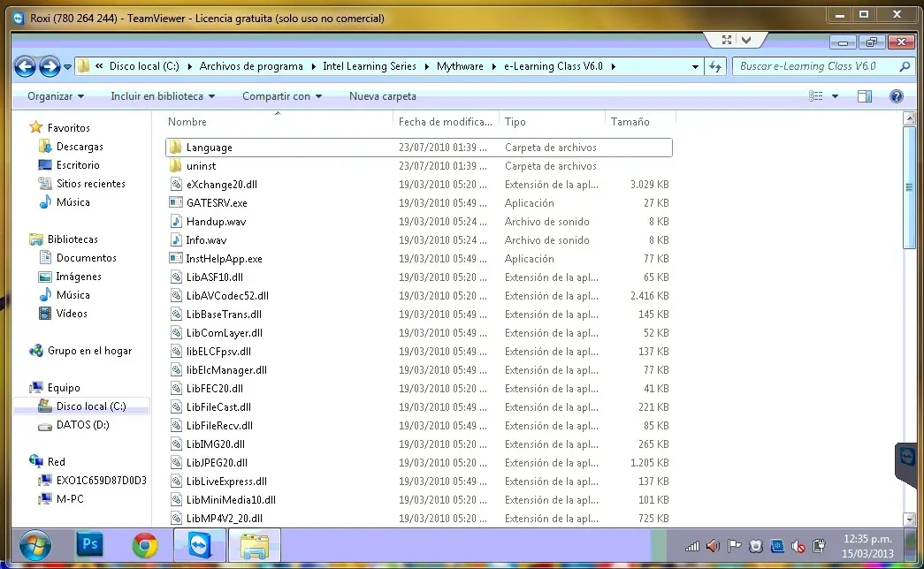Select the GATESRV.exe application icon
Image resolution: width=924 pixels, height=569 pixels.
pos(176,202)
